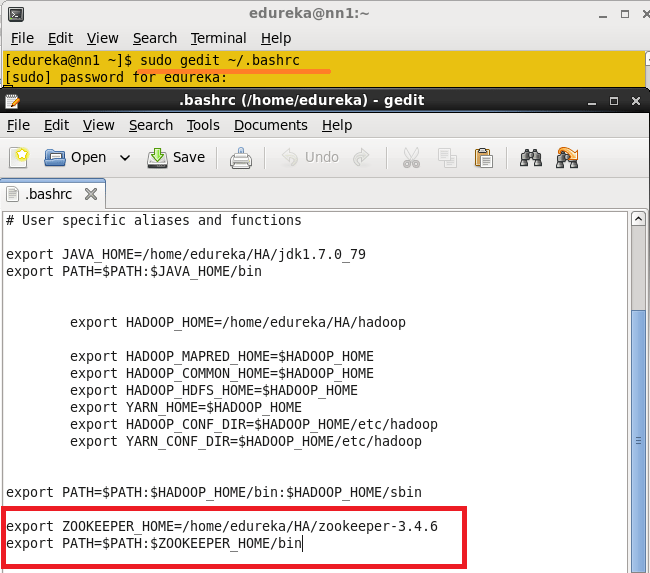Open the gedit View menu
Image resolution: width=650 pixels, height=573 pixels.
[98, 125]
